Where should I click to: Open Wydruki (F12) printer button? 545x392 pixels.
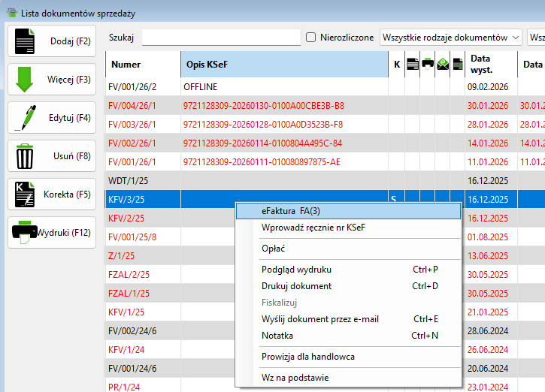point(52,232)
